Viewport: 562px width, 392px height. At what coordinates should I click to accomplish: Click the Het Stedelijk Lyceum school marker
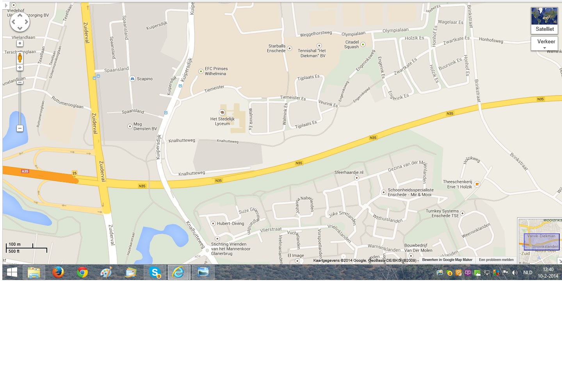coord(222,113)
